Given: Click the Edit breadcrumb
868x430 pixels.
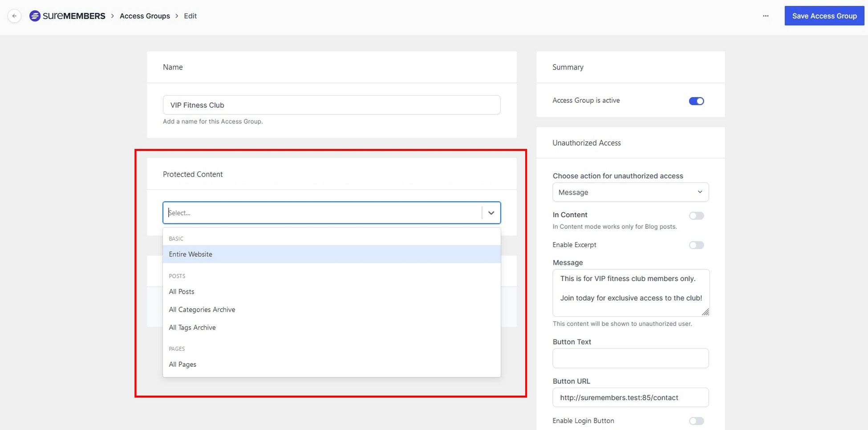Looking at the screenshot, I should [190, 16].
